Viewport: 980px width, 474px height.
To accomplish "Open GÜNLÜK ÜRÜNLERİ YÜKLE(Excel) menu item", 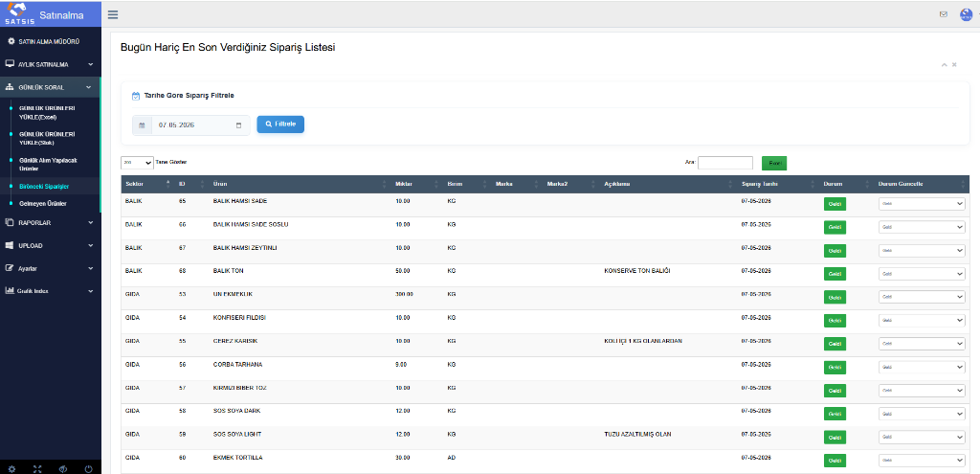I will [x=48, y=112].
